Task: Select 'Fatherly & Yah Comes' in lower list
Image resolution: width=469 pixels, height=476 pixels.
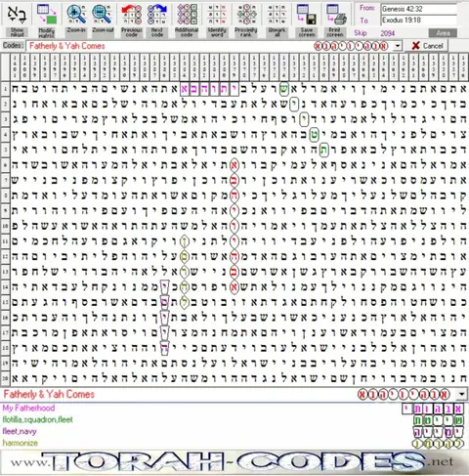Action: [x=49, y=394]
